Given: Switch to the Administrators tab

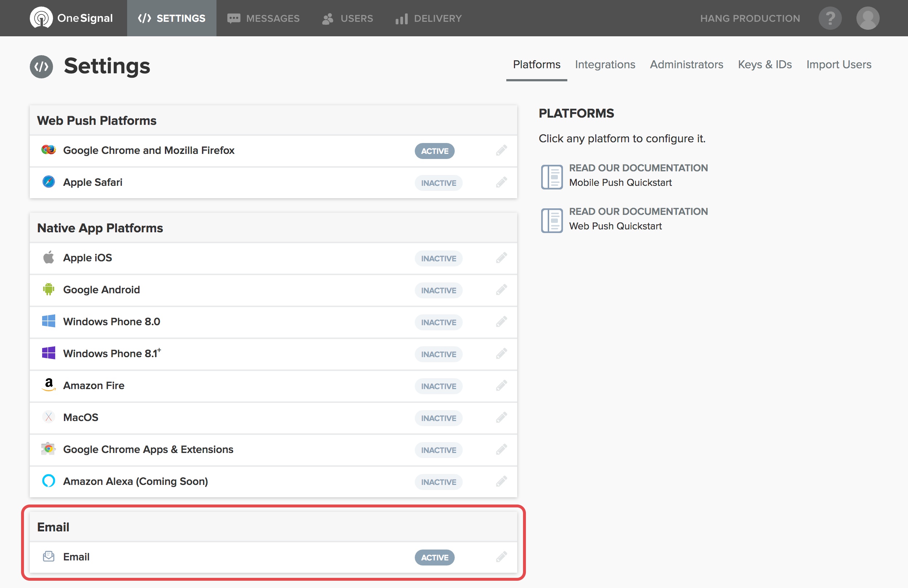Looking at the screenshot, I should pos(686,65).
